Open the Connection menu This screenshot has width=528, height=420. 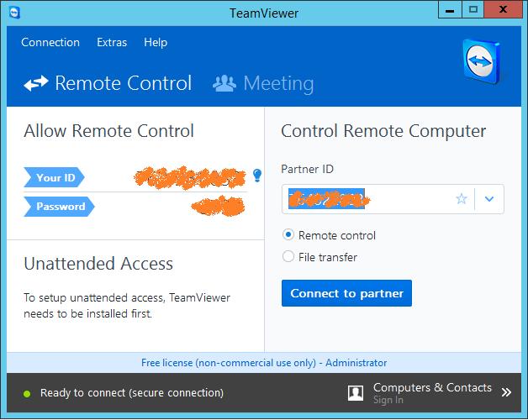[x=50, y=43]
